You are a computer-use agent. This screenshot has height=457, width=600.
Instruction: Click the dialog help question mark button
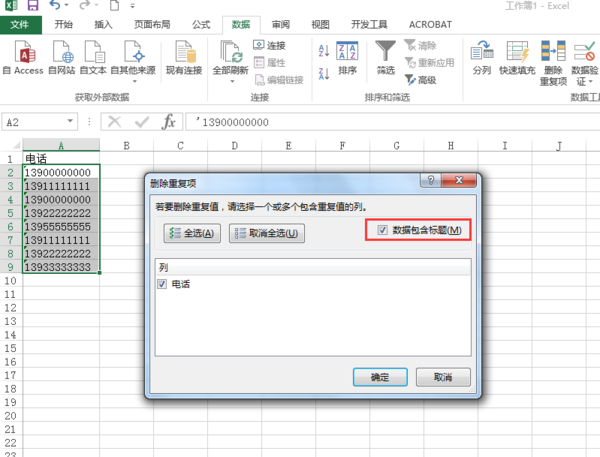[430, 180]
